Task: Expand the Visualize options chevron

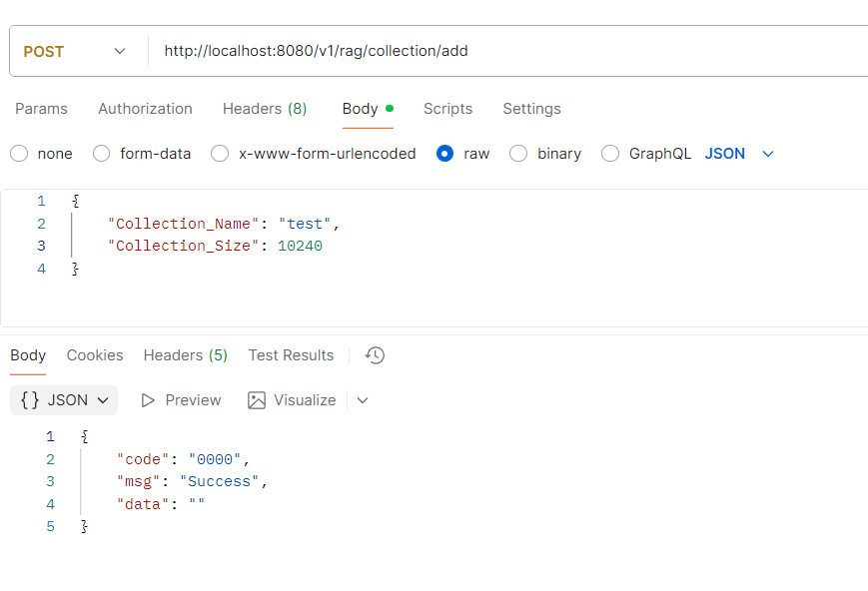Action: [x=363, y=400]
